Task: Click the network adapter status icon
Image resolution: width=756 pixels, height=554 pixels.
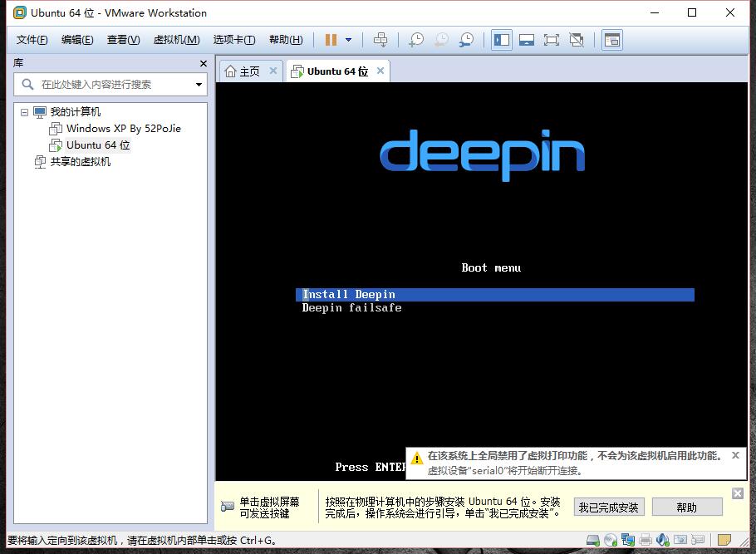Action: coord(628,540)
